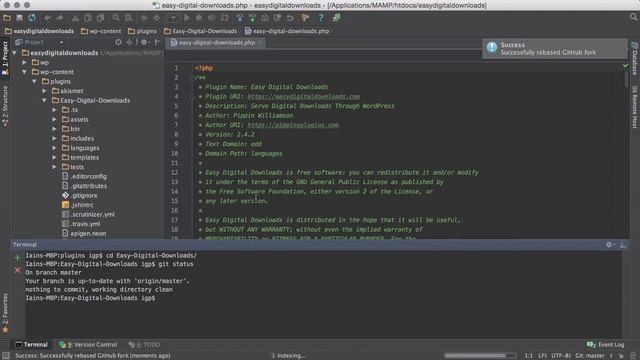Click the Success rebased notification balloon
This screenshot has height=360, width=640.
pyautogui.click(x=555, y=49)
